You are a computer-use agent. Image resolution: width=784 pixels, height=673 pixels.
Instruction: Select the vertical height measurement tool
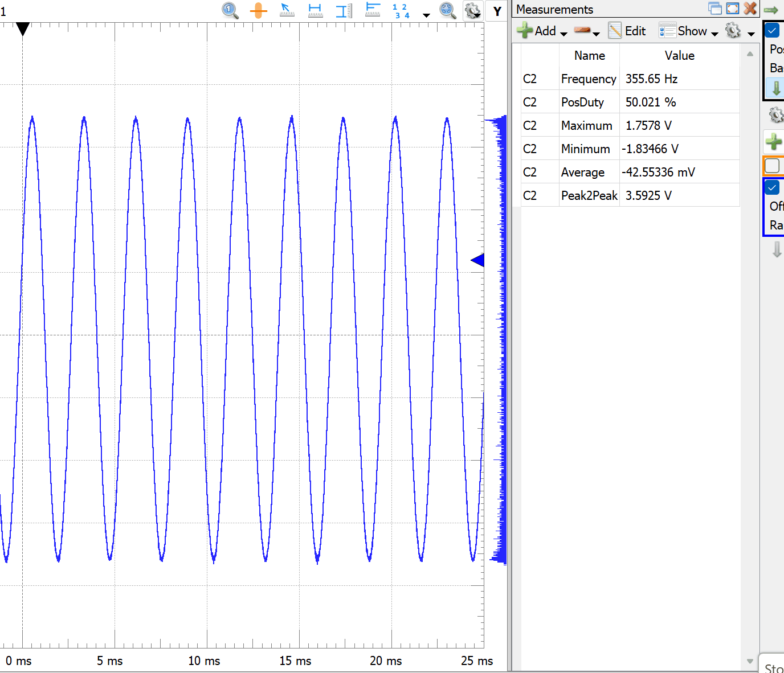coord(344,10)
